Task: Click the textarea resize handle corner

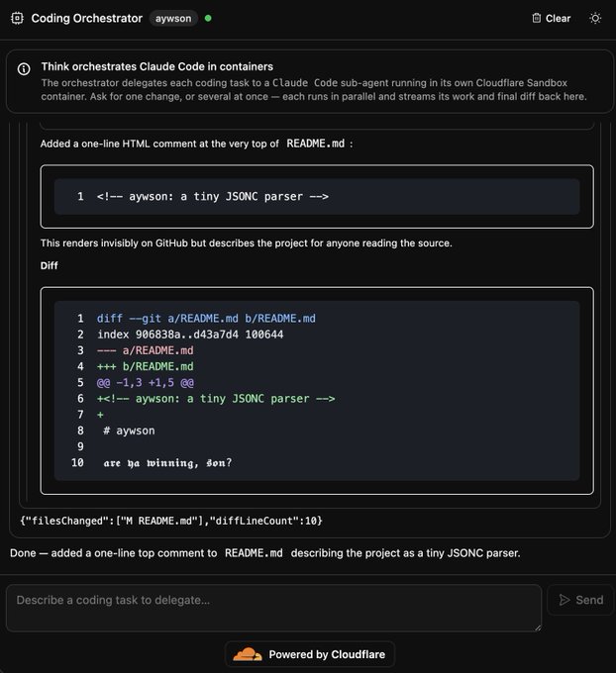Action: click(x=538, y=627)
